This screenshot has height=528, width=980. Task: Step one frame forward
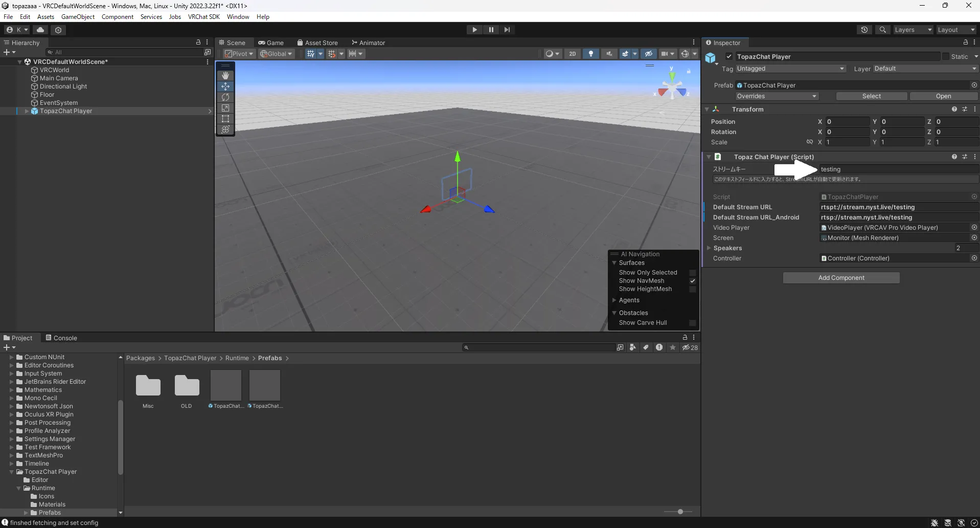[507, 30]
